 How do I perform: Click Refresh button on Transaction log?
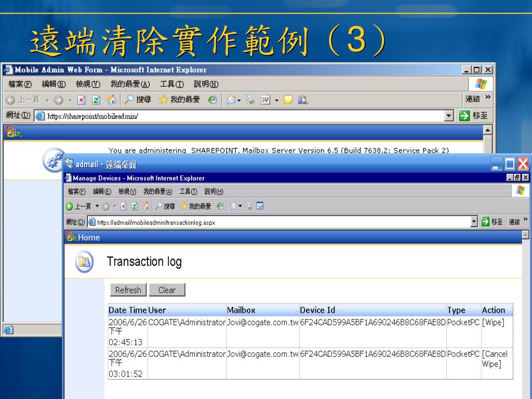(128, 290)
